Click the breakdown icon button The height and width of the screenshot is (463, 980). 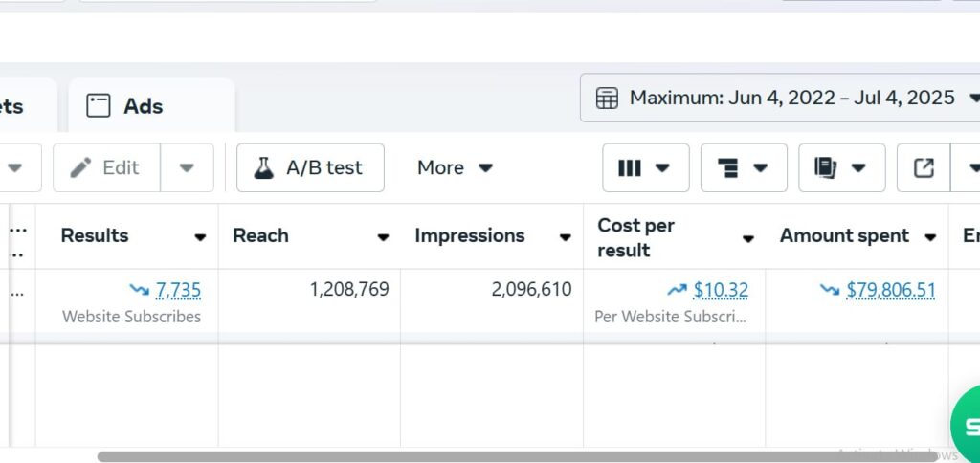[x=728, y=168]
